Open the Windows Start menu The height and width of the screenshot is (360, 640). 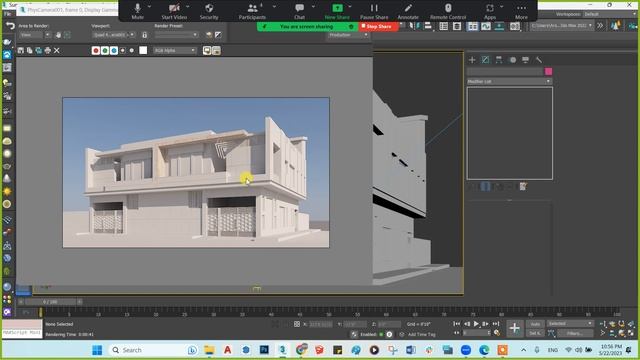click(97, 350)
